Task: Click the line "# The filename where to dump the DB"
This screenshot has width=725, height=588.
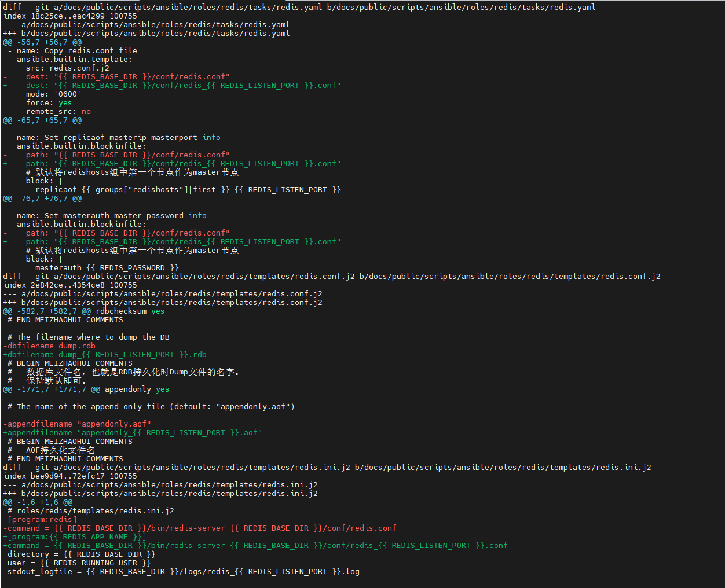Action: 89,337
